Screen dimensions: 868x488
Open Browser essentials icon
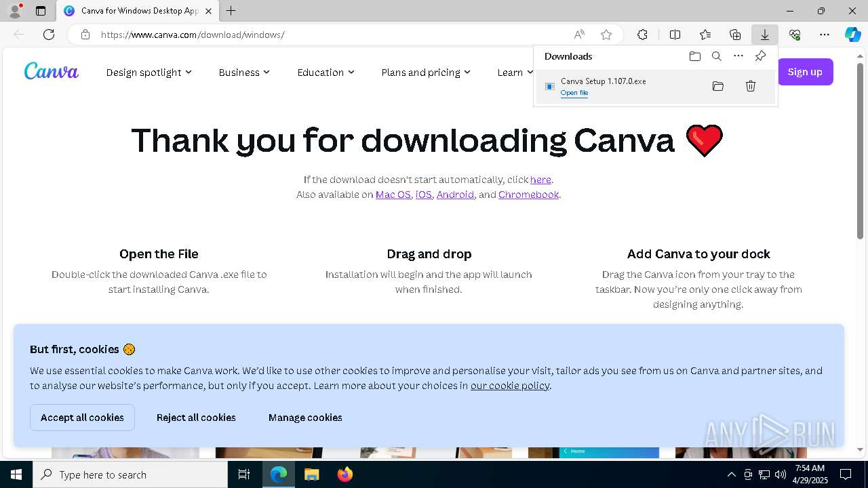pos(795,35)
